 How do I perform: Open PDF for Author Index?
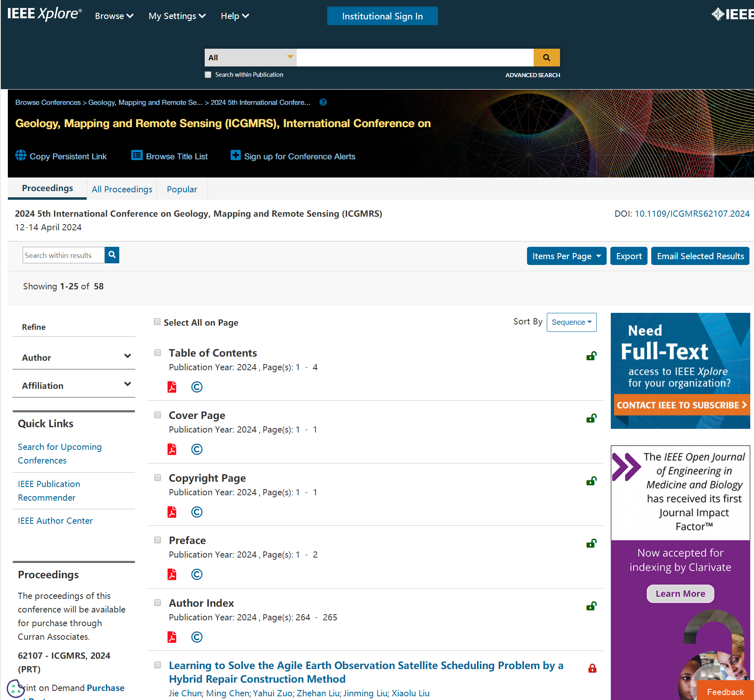click(x=172, y=637)
